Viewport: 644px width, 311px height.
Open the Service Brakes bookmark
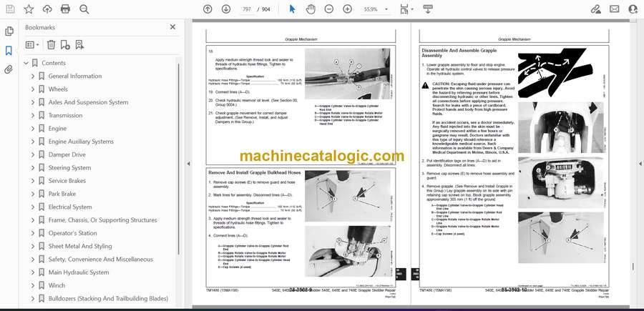[x=67, y=181]
